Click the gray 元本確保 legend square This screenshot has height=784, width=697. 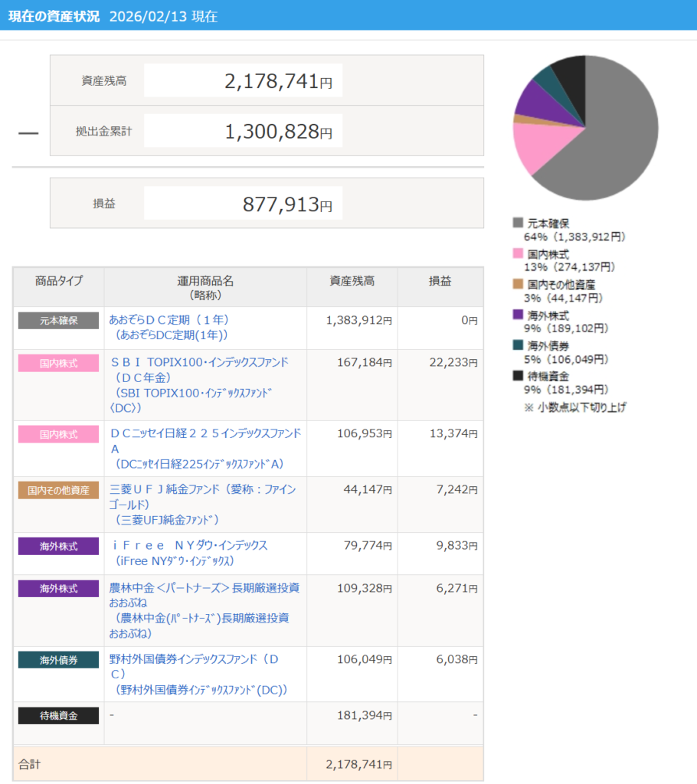coord(518,223)
